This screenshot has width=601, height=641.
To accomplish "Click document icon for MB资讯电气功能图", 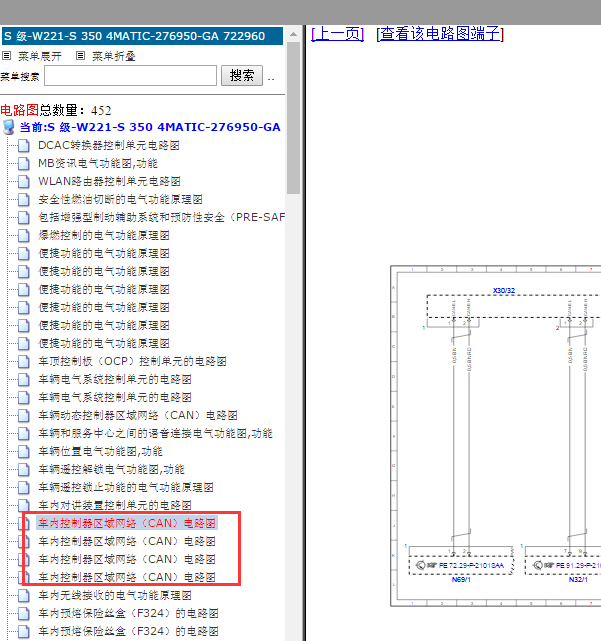I will 24,164.
